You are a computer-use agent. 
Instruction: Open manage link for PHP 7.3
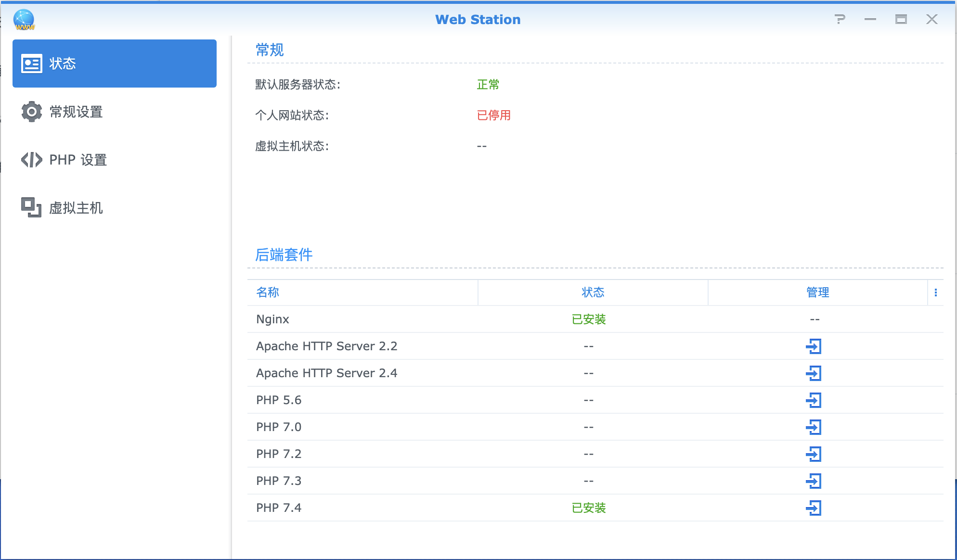[814, 481]
